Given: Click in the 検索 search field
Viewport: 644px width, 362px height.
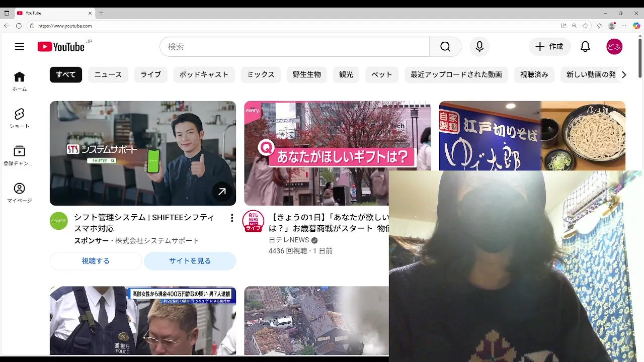Looking at the screenshot, I should pyautogui.click(x=294, y=47).
